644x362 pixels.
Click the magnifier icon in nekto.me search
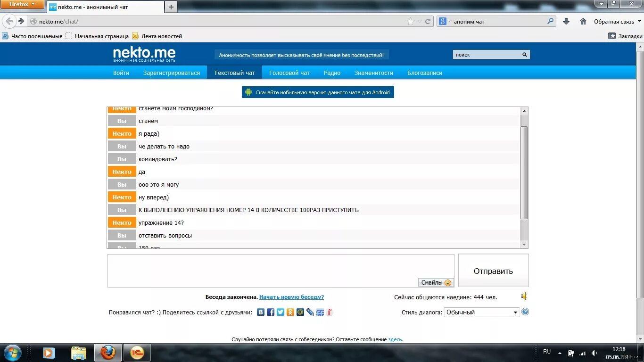(524, 55)
